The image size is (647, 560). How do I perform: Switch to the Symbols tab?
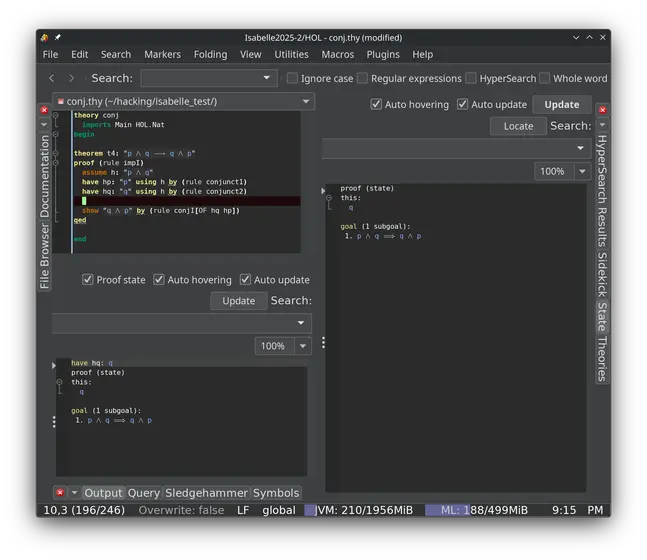276,493
